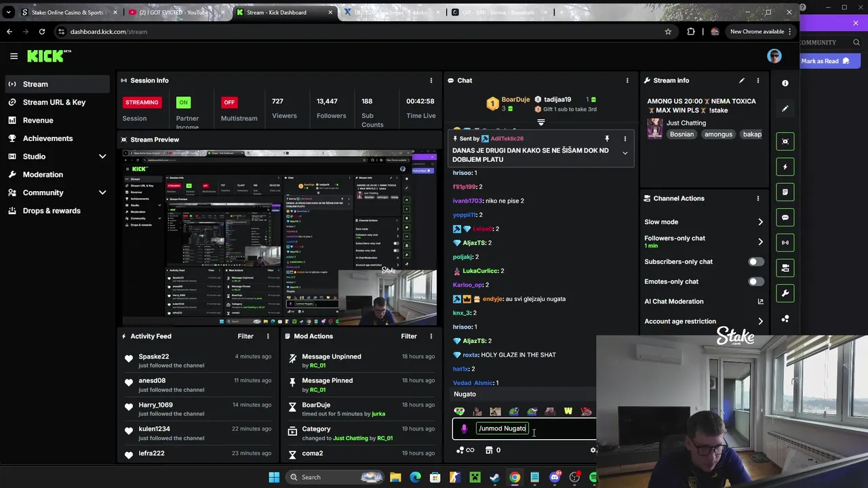Click the Bosnian stream tag
Viewport: 868px width, 488px height.
pos(682,134)
